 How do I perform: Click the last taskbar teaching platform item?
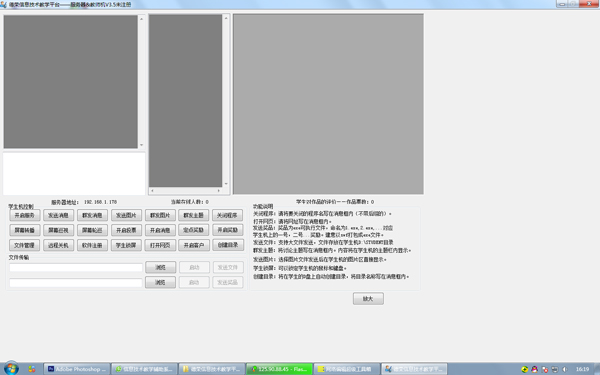pyautogui.click(x=414, y=369)
